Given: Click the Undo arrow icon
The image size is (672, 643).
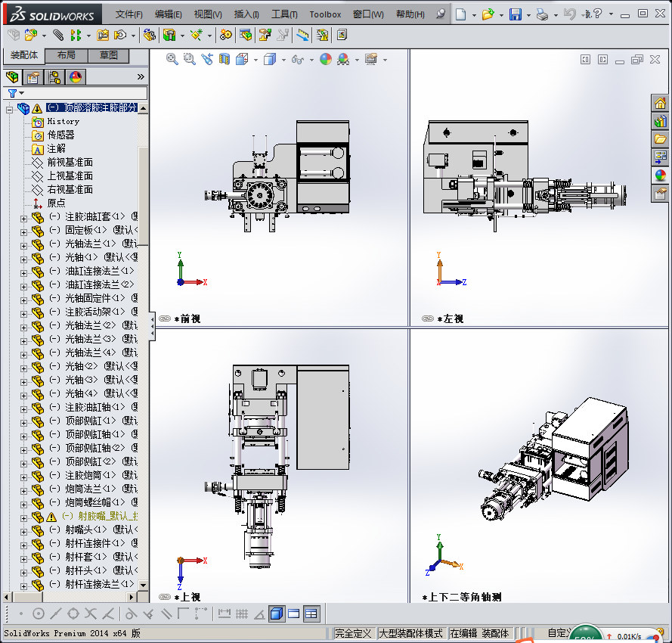Looking at the screenshot, I should click(x=569, y=14).
